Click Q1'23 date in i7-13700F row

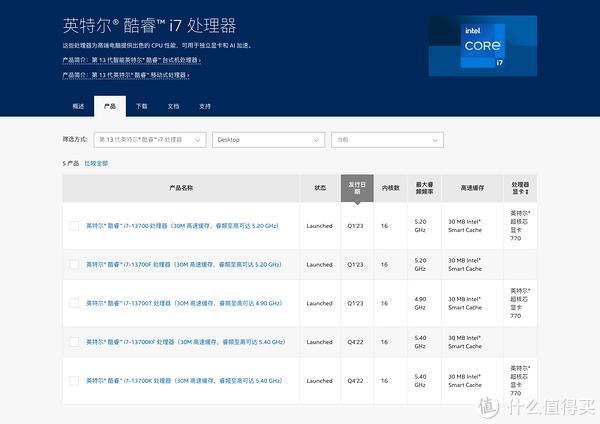[x=355, y=264]
